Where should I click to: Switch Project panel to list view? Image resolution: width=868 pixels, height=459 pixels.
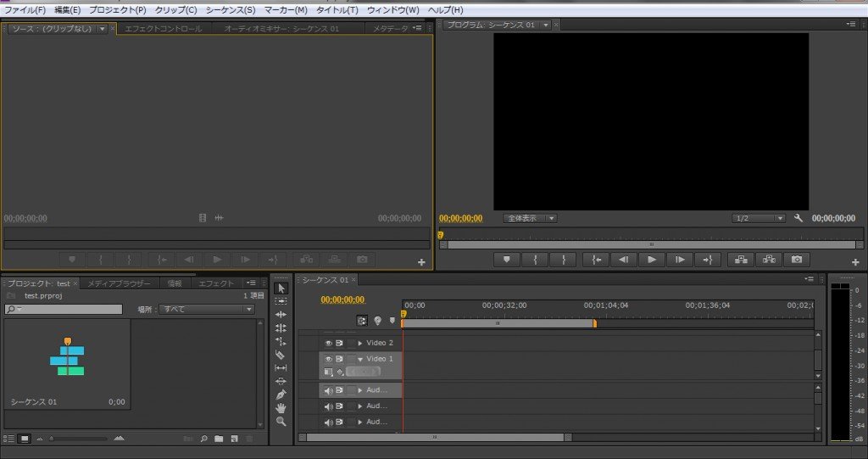point(8,439)
